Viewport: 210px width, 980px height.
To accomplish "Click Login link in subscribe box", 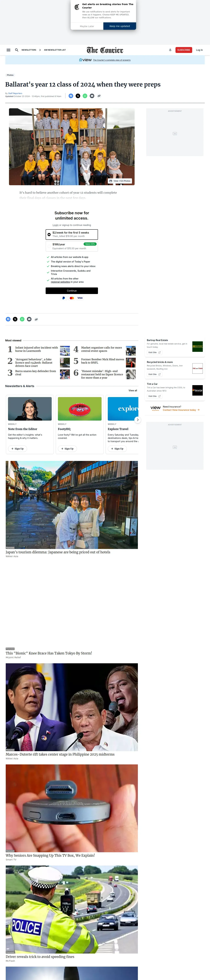I will click(x=56, y=225).
